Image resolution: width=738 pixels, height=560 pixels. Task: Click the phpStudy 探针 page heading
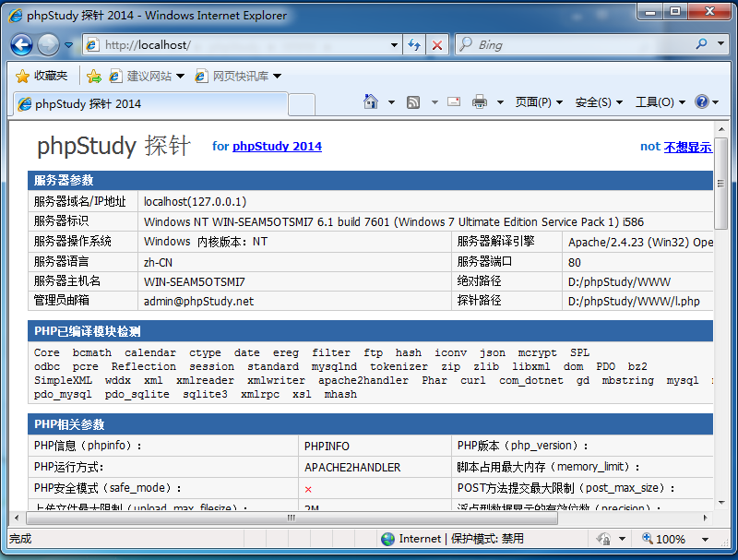click(x=113, y=146)
